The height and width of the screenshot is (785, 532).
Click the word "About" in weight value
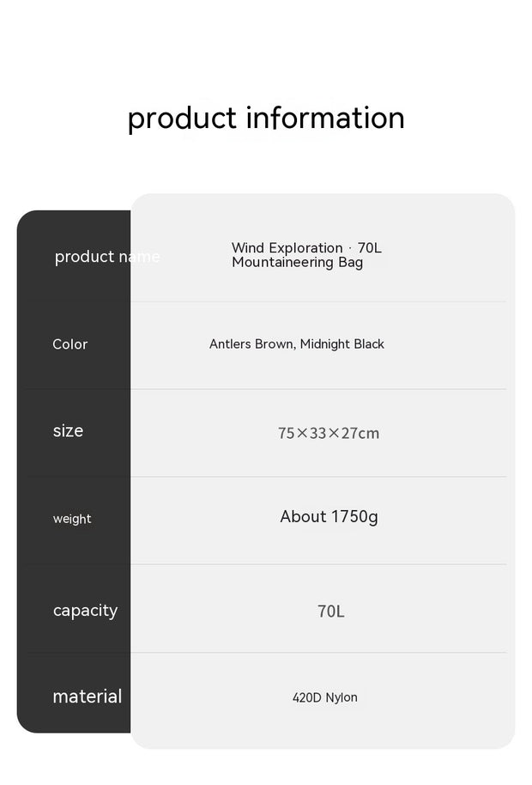click(x=303, y=517)
